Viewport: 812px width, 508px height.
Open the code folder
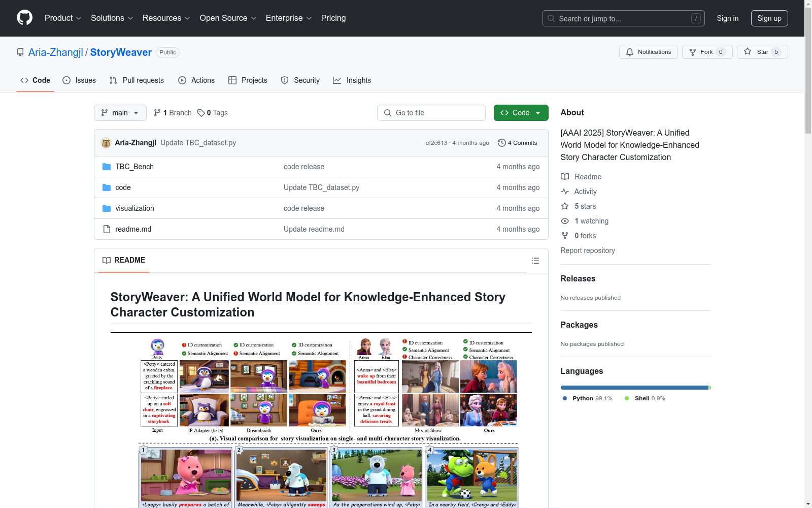pyautogui.click(x=123, y=187)
